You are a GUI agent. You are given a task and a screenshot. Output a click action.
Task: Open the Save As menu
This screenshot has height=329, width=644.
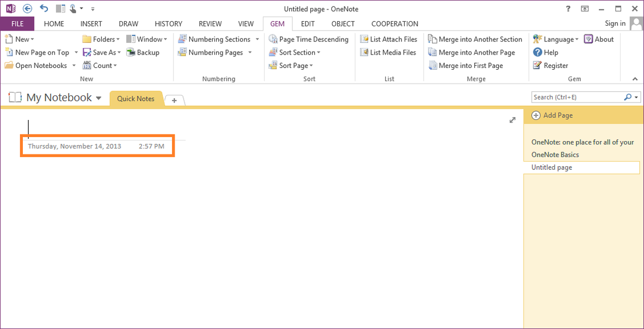pos(102,53)
